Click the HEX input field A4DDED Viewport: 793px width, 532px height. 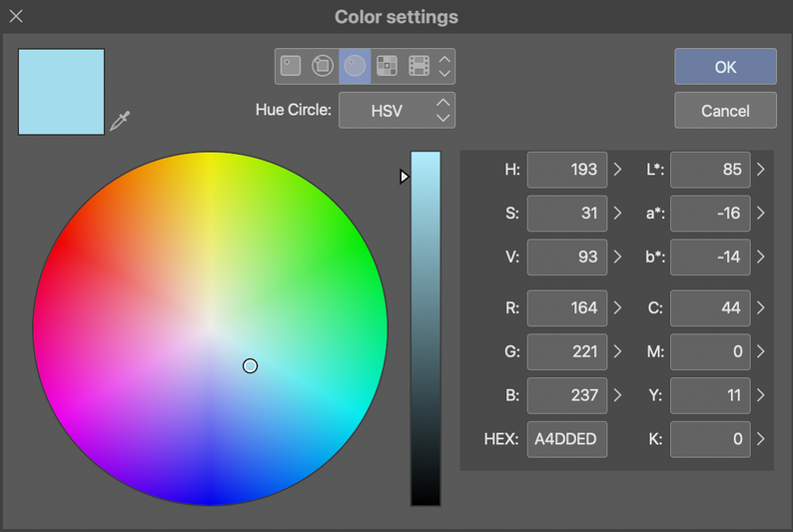tap(566, 439)
